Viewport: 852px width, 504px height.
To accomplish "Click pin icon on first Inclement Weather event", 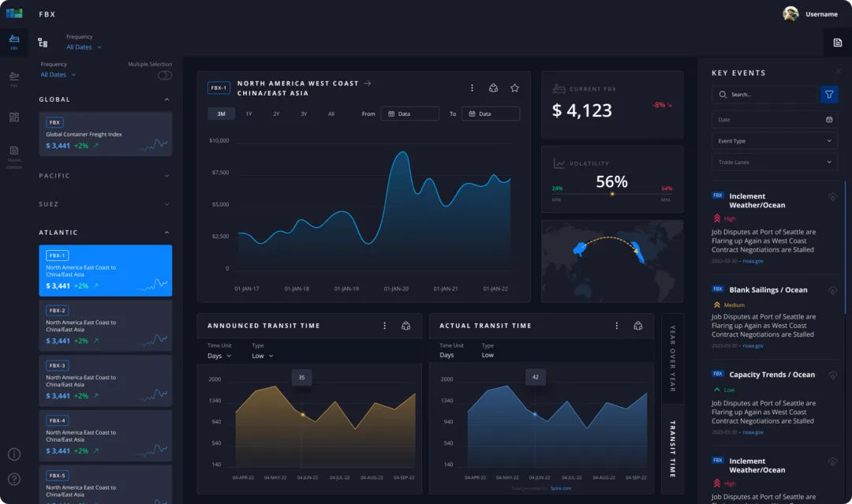I will (832, 197).
